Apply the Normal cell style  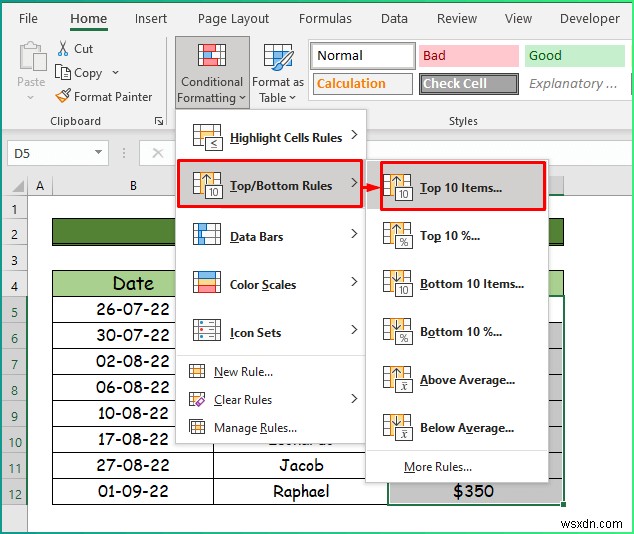[363, 56]
